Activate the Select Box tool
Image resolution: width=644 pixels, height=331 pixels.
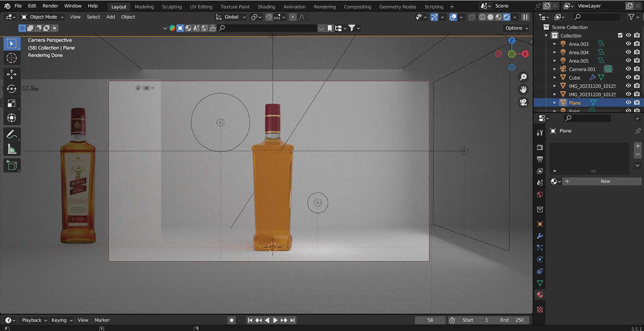pos(12,44)
